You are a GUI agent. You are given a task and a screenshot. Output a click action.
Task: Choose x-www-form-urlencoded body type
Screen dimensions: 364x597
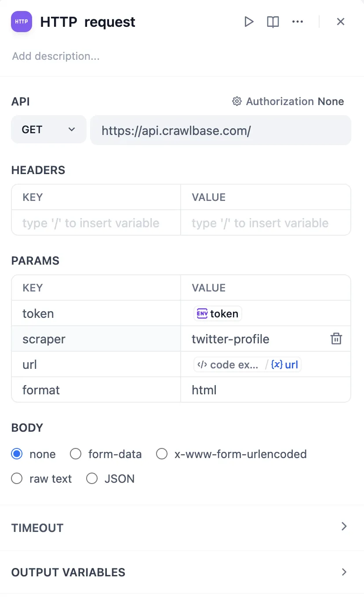pyautogui.click(x=162, y=454)
